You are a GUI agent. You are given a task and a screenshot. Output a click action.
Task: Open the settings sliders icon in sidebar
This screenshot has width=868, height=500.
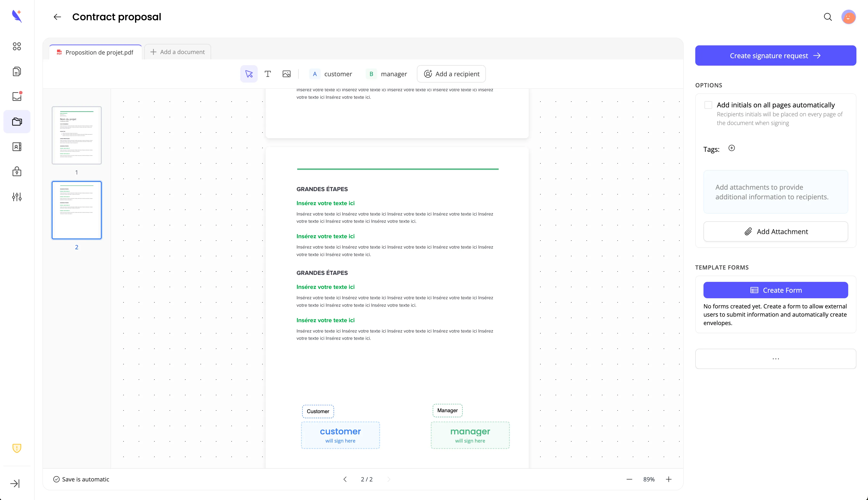point(17,197)
